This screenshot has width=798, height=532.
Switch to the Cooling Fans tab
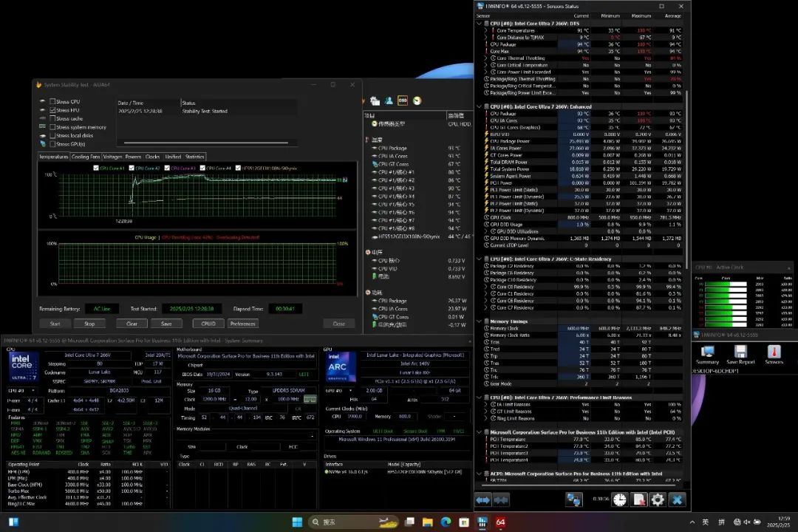coord(86,157)
